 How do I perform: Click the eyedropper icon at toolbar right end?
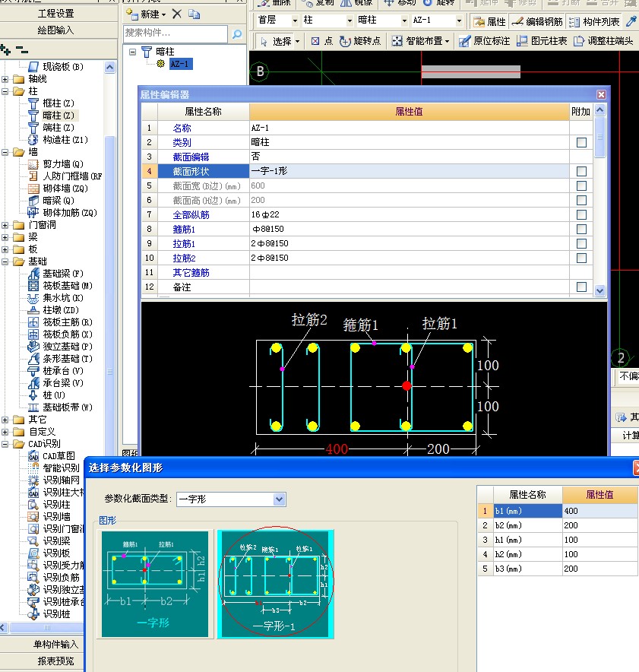(x=631, y=21)
